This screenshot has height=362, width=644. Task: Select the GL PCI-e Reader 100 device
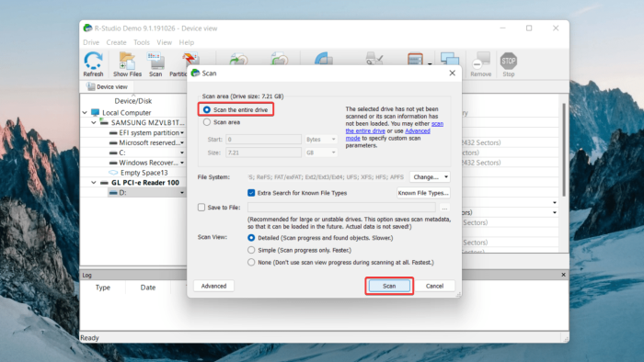tap(145, 183)
